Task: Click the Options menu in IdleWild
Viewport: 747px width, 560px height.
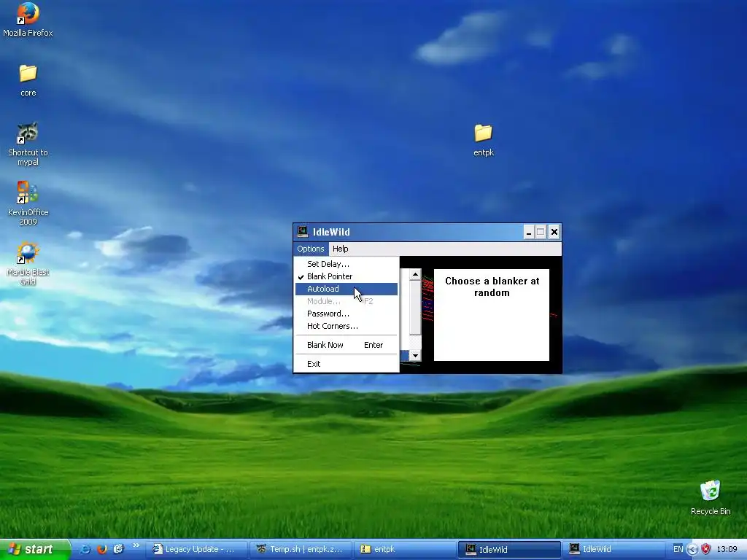Action: 311,249
